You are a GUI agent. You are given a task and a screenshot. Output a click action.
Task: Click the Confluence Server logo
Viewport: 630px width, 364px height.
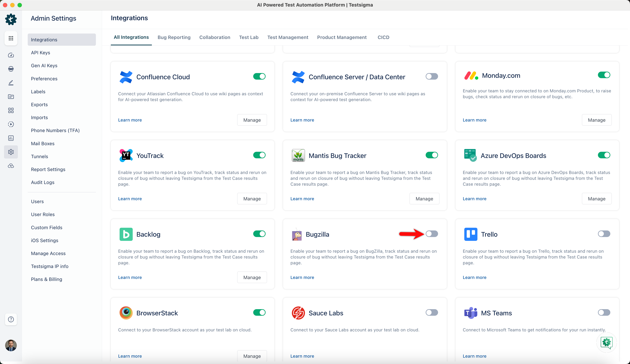[x=298, y=77]
